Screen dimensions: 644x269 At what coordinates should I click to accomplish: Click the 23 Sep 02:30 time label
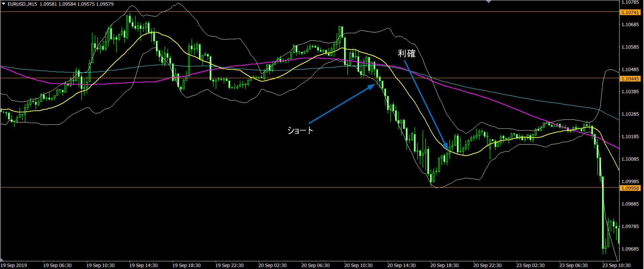point(530,265)
